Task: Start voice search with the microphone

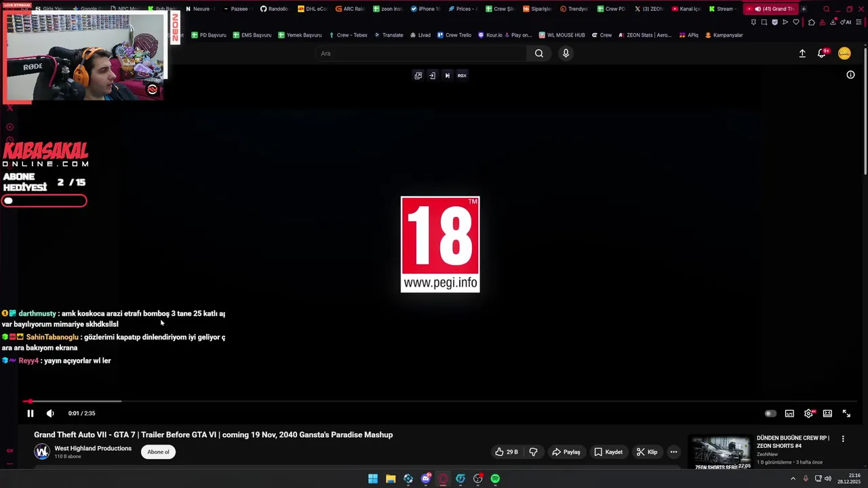Action: tap(566, 54)
